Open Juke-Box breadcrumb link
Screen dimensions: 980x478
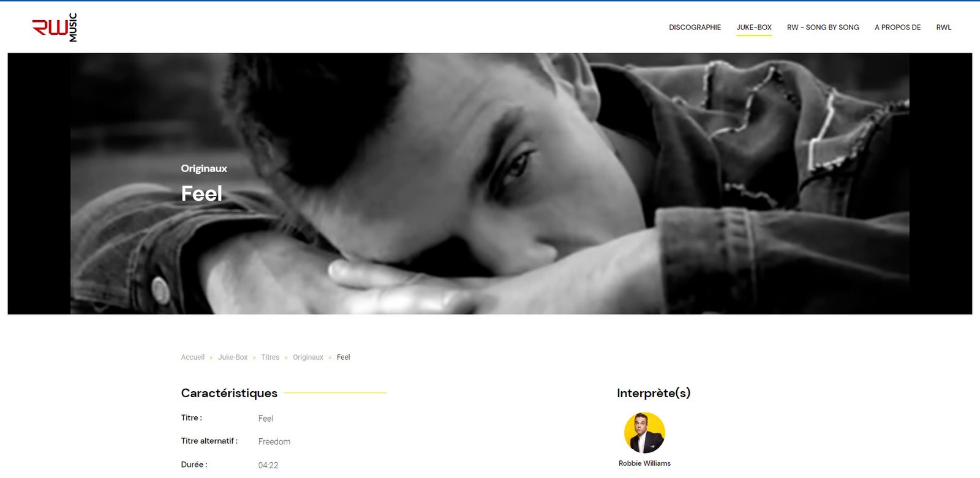[233, 357]
